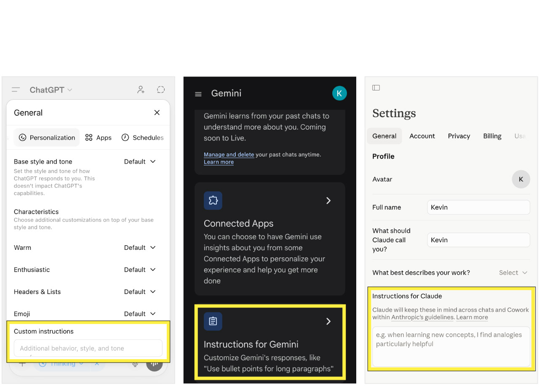Follow the Manage and delete link in Gemini
The image size is (539, 392).
229,155
